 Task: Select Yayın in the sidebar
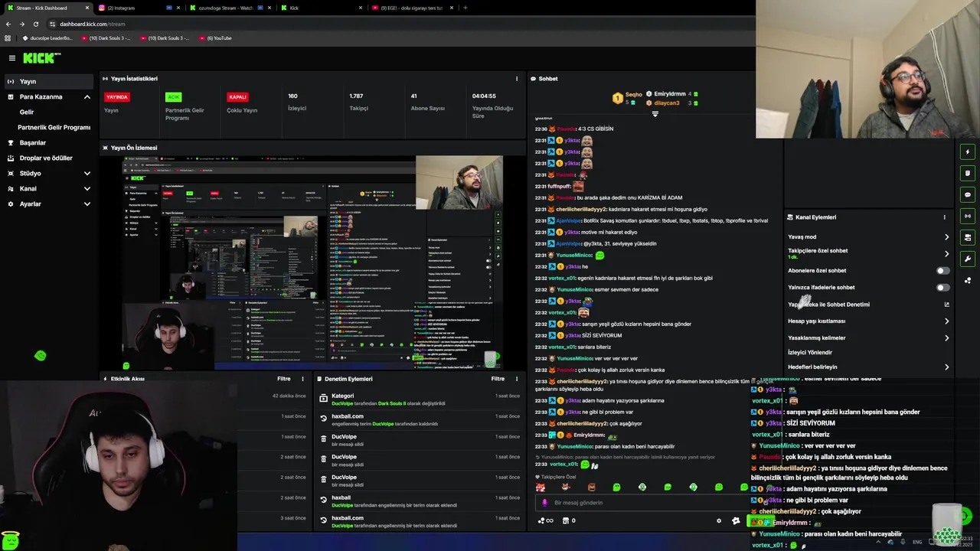49,81
